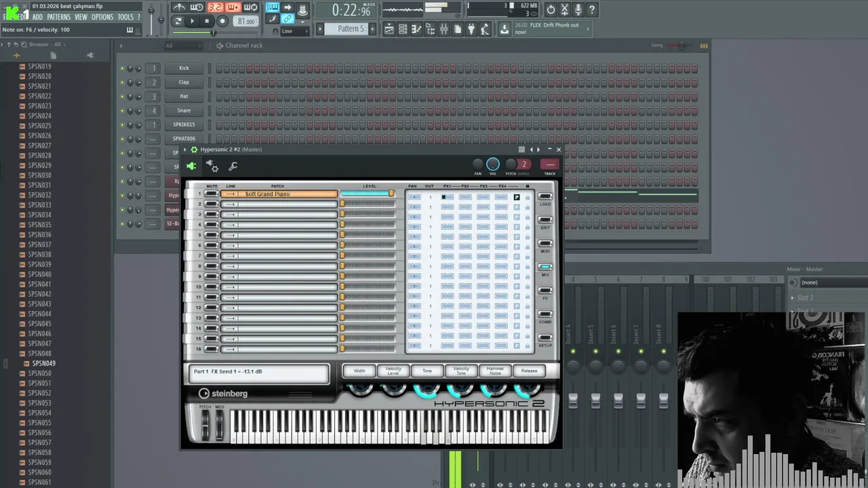Viewport: 868px width, 488px height.
Task: Open the PATTERNS menu
Action: [x=58, y=17]
